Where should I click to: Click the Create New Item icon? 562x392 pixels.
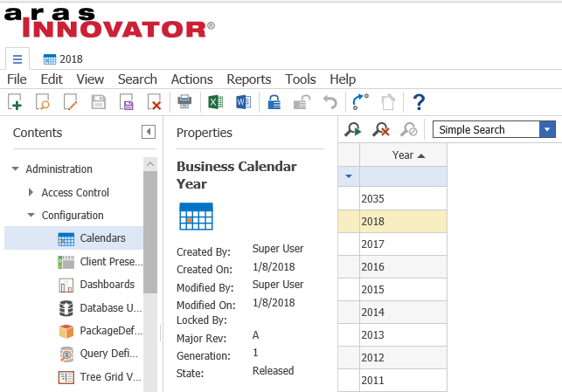pyautogui.click(x=15, y=102)
